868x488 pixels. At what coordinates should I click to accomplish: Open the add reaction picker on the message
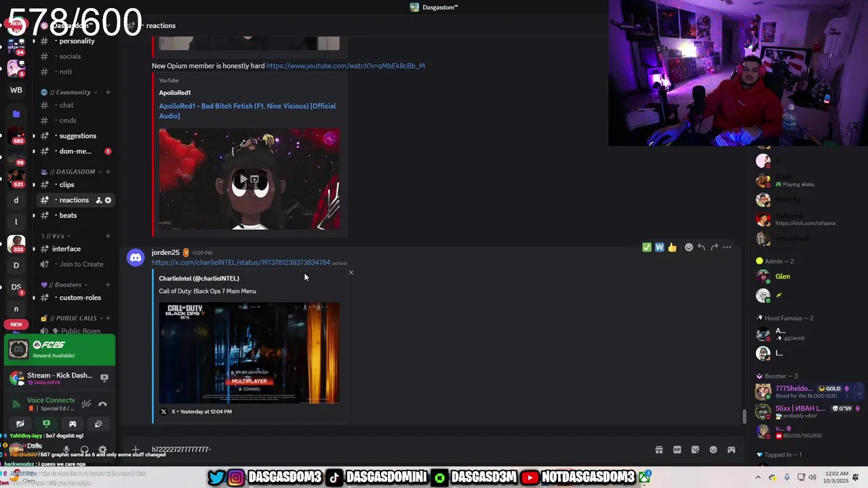[x=689, y=247]
